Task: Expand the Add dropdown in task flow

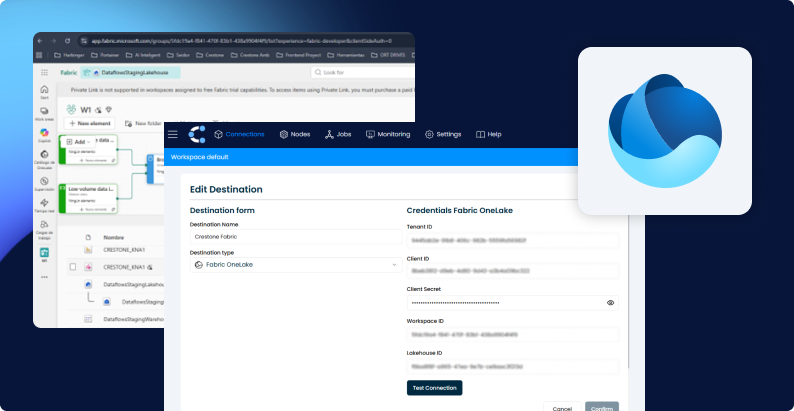Action: click(x=78, y=142)
